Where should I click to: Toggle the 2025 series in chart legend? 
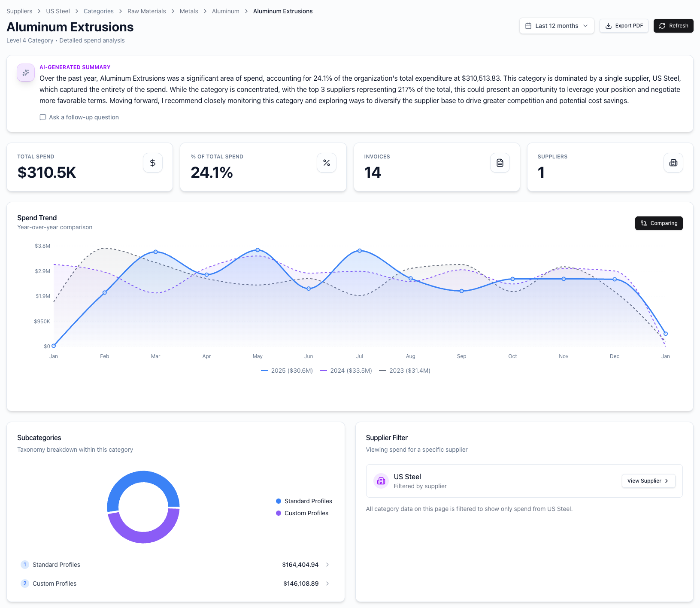(287, 371)
